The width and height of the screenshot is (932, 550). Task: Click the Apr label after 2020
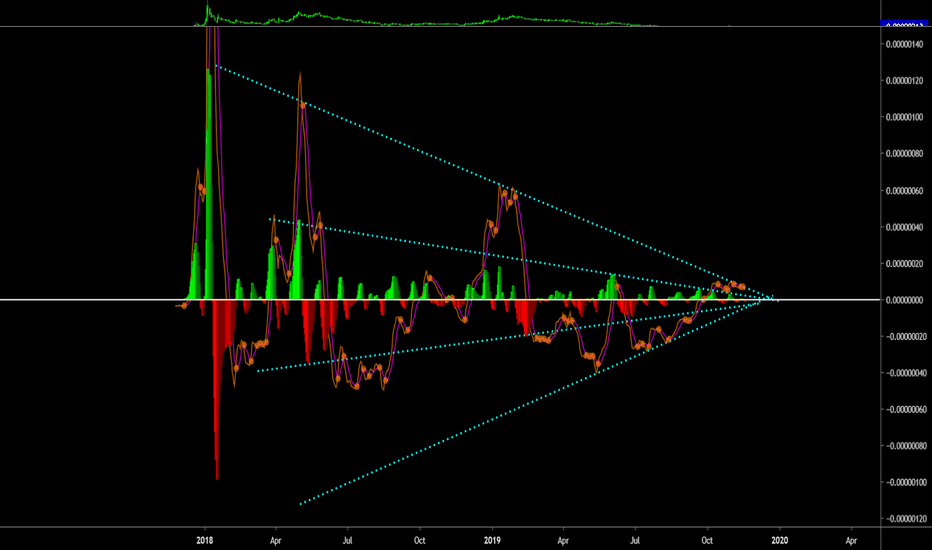(851, 540)
